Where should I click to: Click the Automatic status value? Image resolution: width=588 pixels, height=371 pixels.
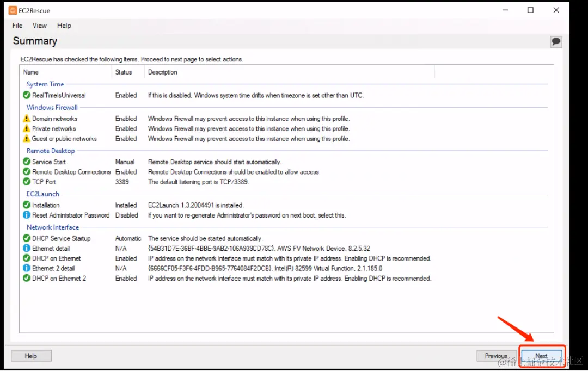pyautogui.click(x=128, y=238)
